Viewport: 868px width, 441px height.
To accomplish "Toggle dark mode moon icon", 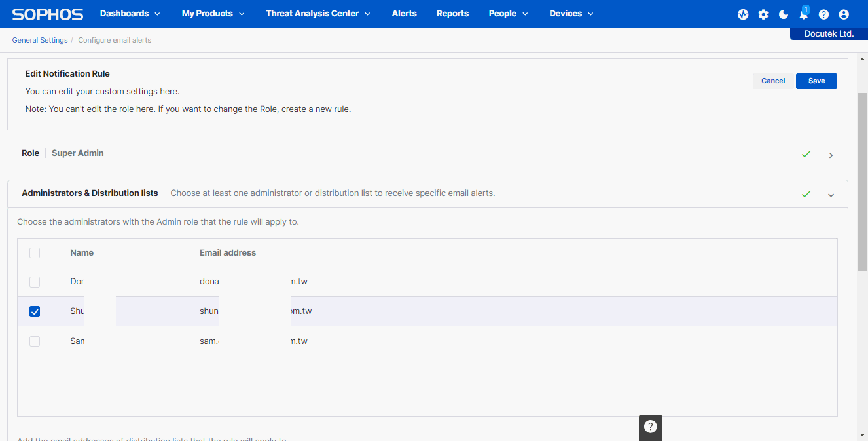I will click(784, 14).
